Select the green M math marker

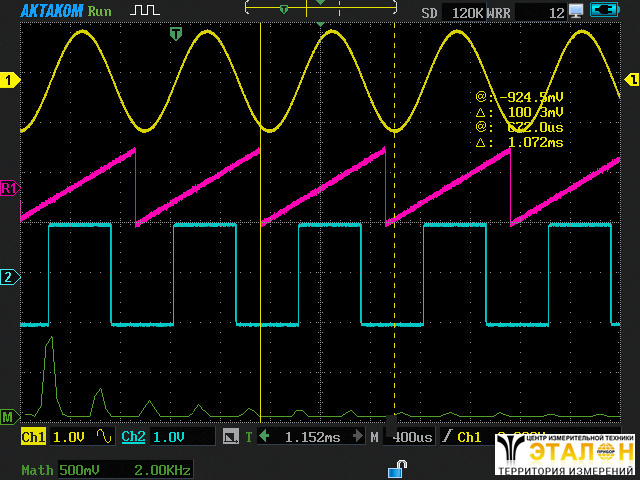coord(8,416)
